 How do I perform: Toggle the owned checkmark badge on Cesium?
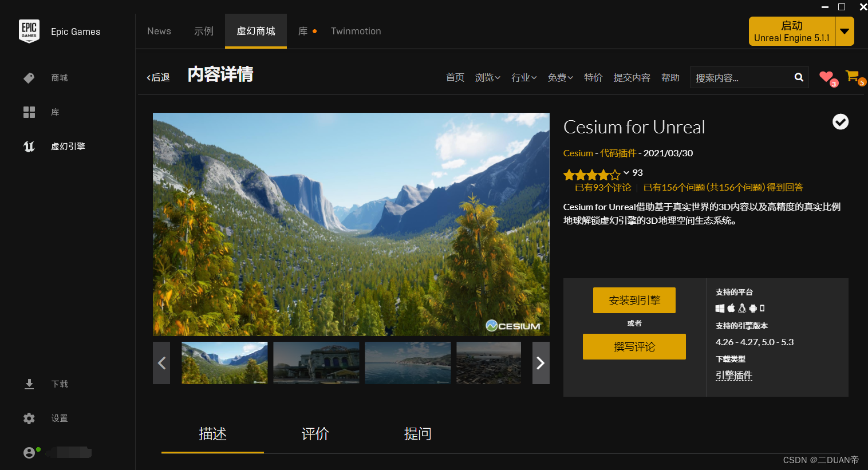pos(840,121)
